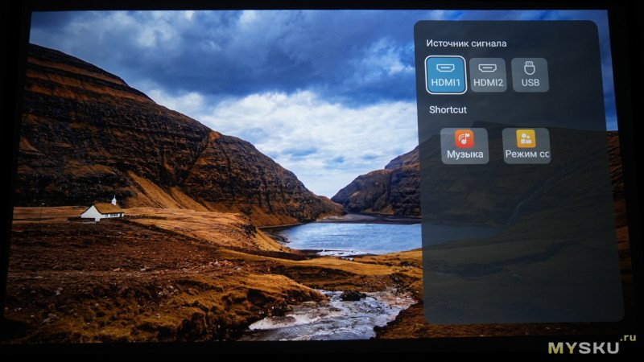This screenshot has width=644, height=362.
Task: Choose the USB source
Action: [x=530, y=75]
